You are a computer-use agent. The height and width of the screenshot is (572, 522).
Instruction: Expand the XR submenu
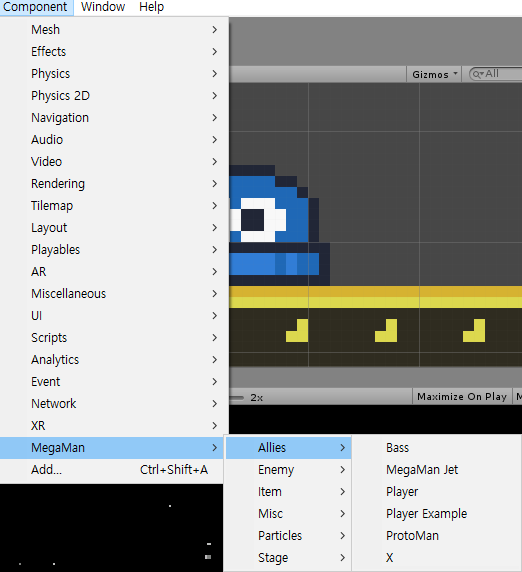coord(114,425)
